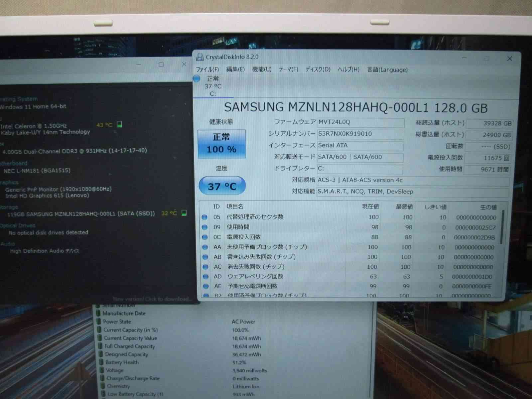Click the green storage temperature indicator icon
This screenshot has width=532, height=399.
[x=184, y=213]
